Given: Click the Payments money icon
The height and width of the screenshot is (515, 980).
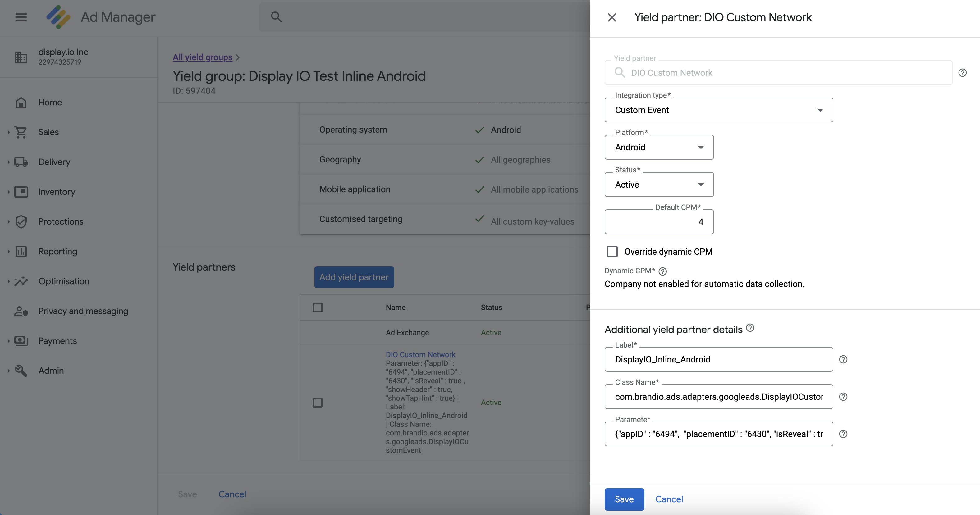Looking at the screenshot, I should 21,341.
